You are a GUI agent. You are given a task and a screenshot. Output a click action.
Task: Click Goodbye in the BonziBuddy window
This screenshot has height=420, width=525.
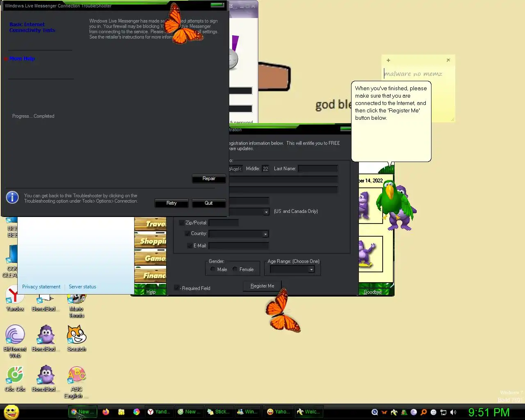click(372, 292)
